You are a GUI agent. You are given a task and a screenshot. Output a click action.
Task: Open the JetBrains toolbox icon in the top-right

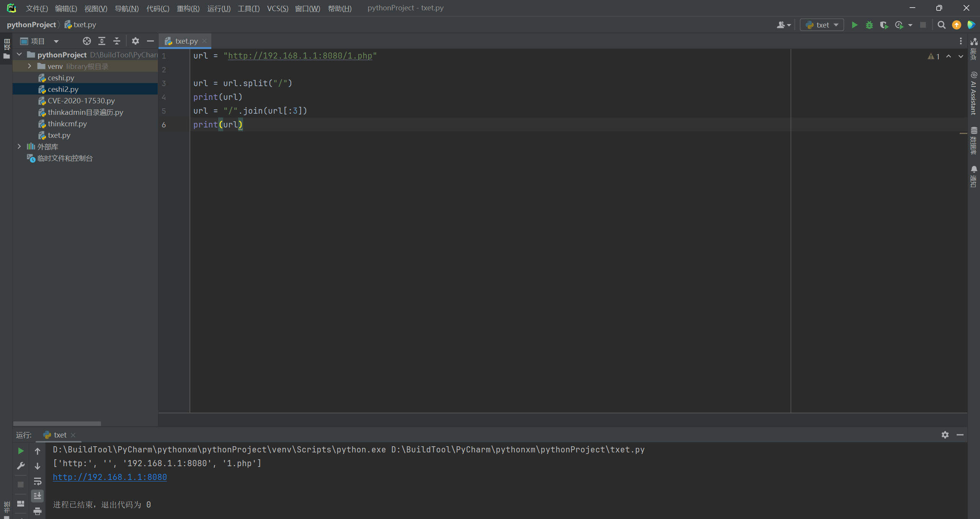click(x=971, y=25)
